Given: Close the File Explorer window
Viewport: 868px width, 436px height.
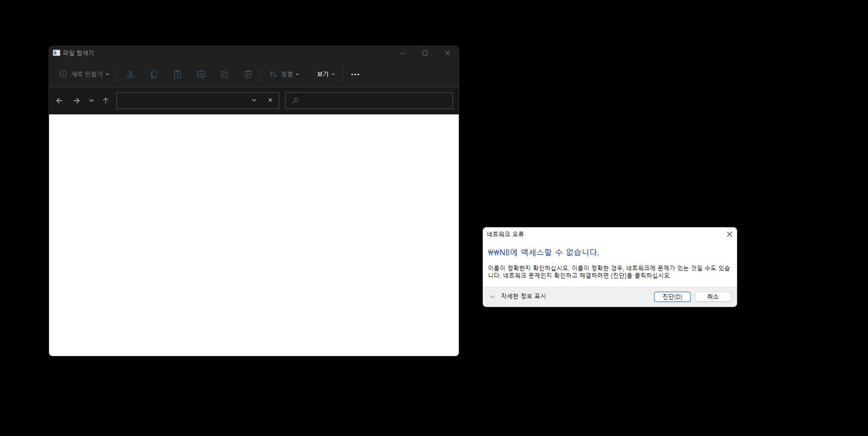Looking at the screenshot, I should [447, 53].
